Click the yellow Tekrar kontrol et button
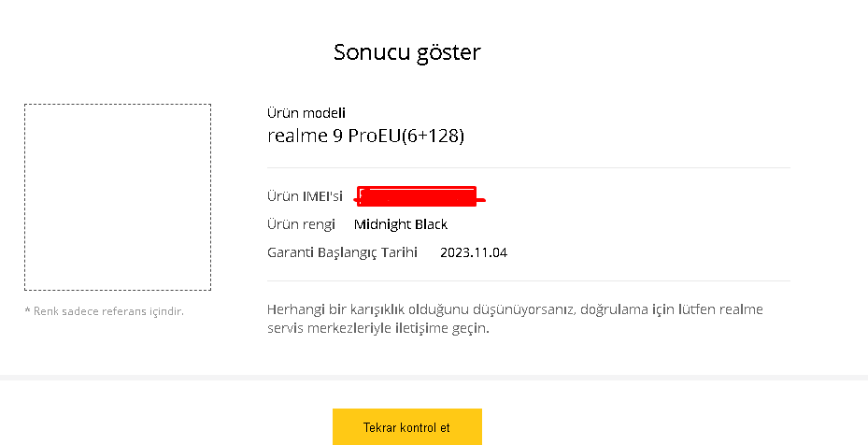Viewport: 868px width, 445px height. (406, 427)
